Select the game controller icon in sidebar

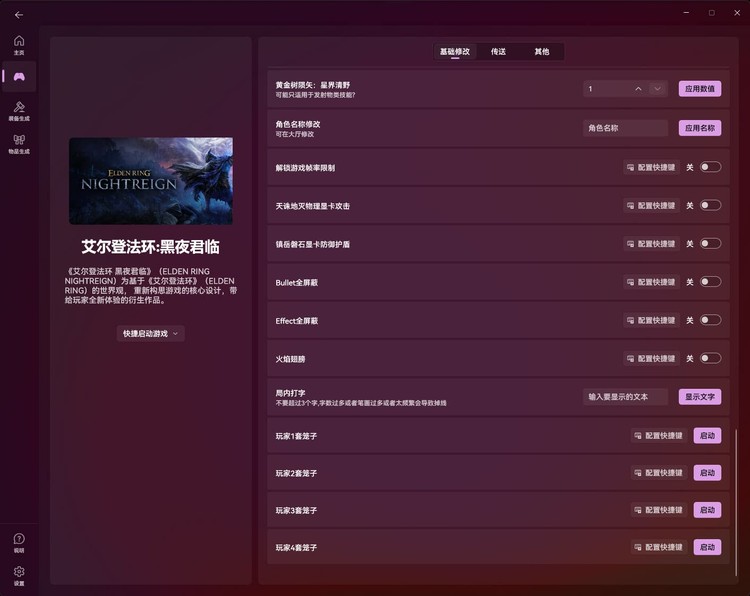click(19, 76)
